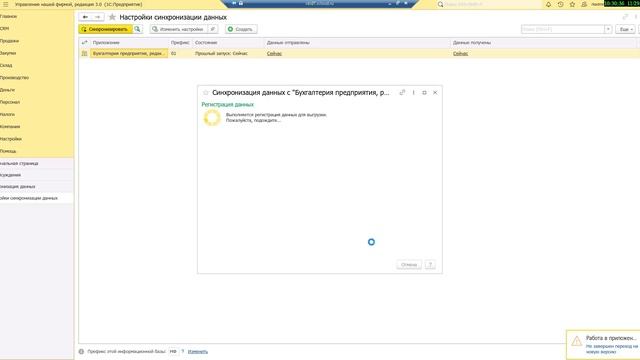Open CRM section
The image size is (640, 360).
4,29
